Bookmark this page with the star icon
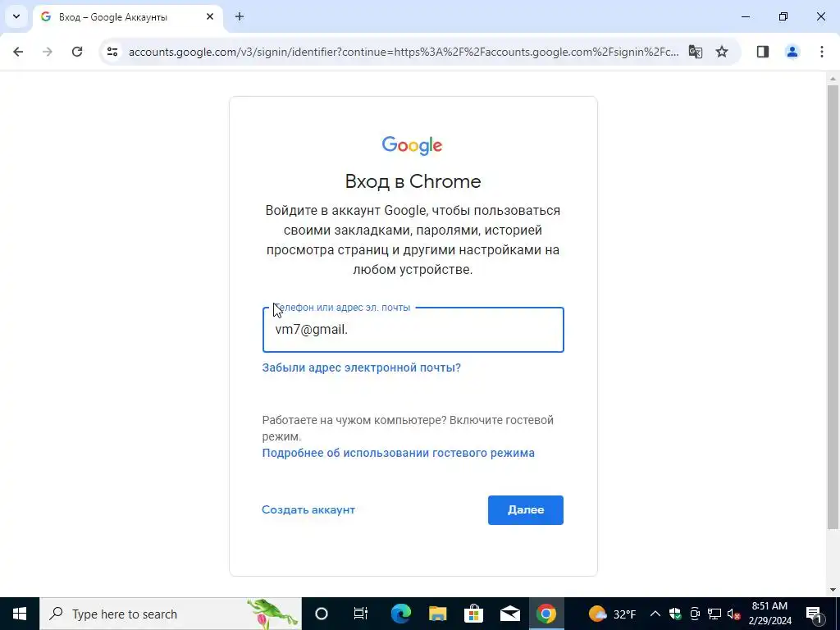This screenshot has height=630, width=840. [x=722, y=52]
